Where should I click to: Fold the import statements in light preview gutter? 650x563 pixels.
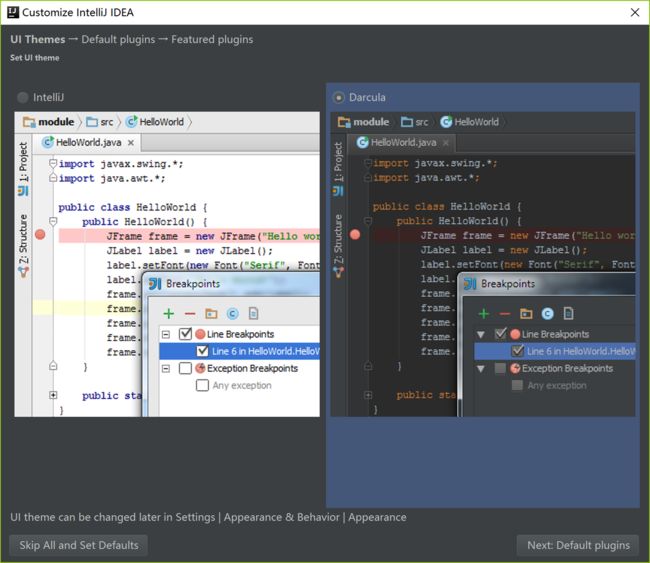[x=53, y=163]
